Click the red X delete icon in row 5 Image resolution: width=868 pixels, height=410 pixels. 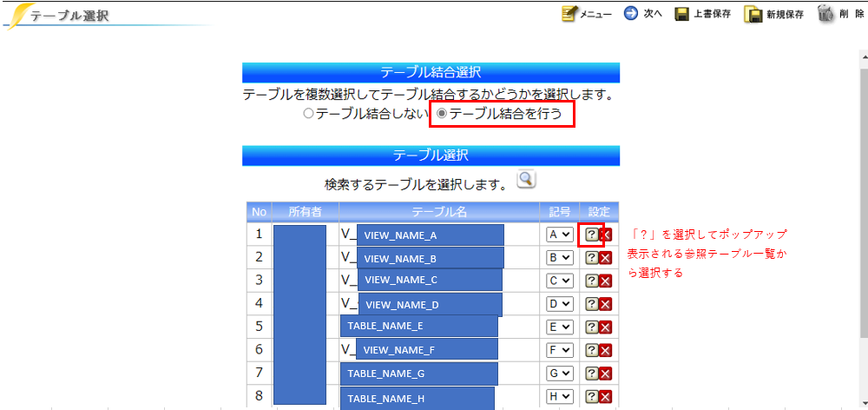(x=606, y=328)
